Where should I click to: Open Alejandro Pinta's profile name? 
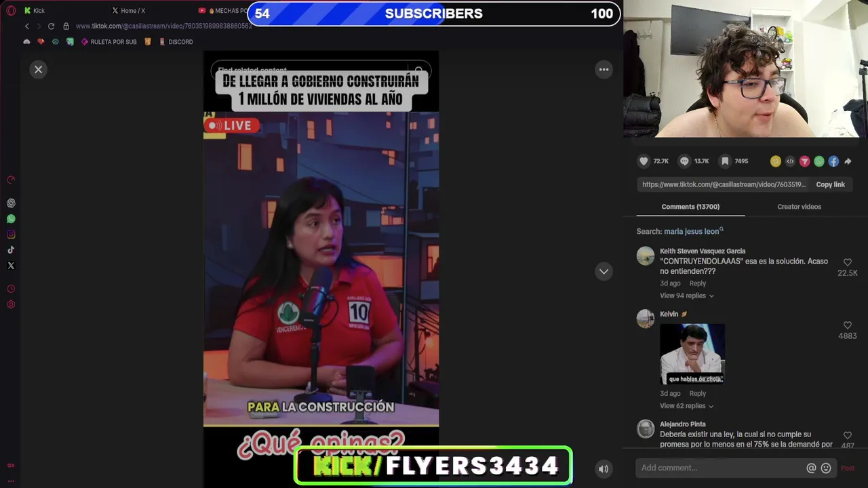(682, 424)
